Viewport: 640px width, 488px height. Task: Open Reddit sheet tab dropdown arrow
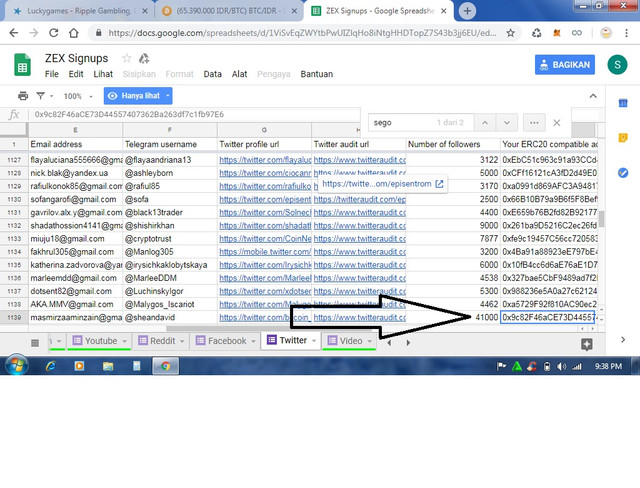point(182,341)
